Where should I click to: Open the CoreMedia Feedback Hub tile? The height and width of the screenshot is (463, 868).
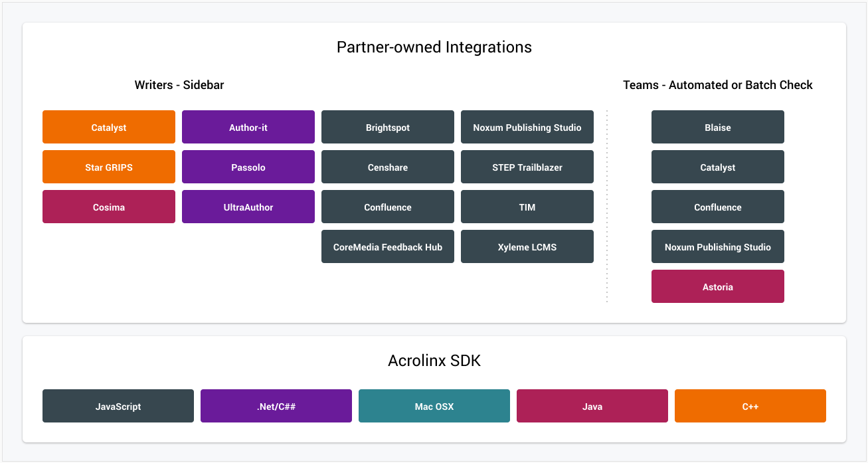(388, 246)
